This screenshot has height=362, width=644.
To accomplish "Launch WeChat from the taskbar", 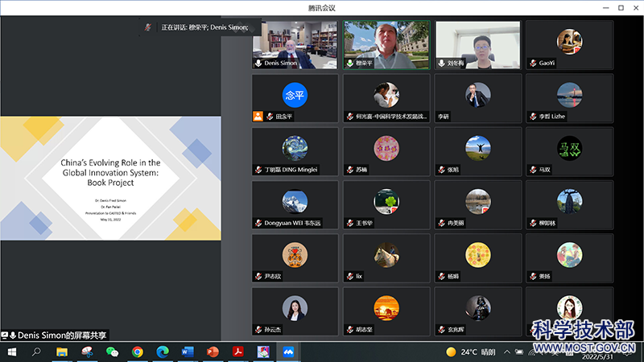I will 112,352.
